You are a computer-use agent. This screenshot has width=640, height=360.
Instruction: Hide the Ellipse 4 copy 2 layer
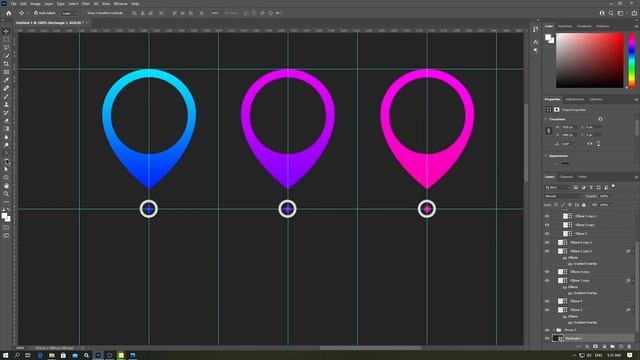coord(547,242)
